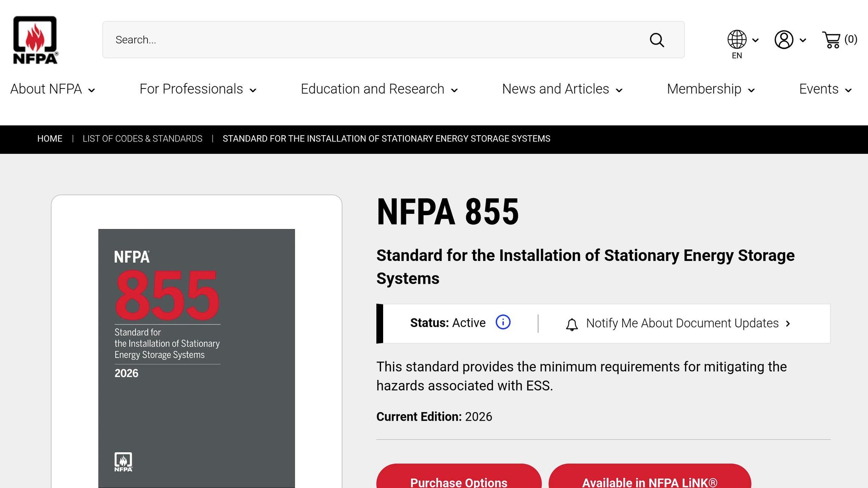Expand About NFPA chevron
Viewport: 868px width, 488px height.
(92, 90)
